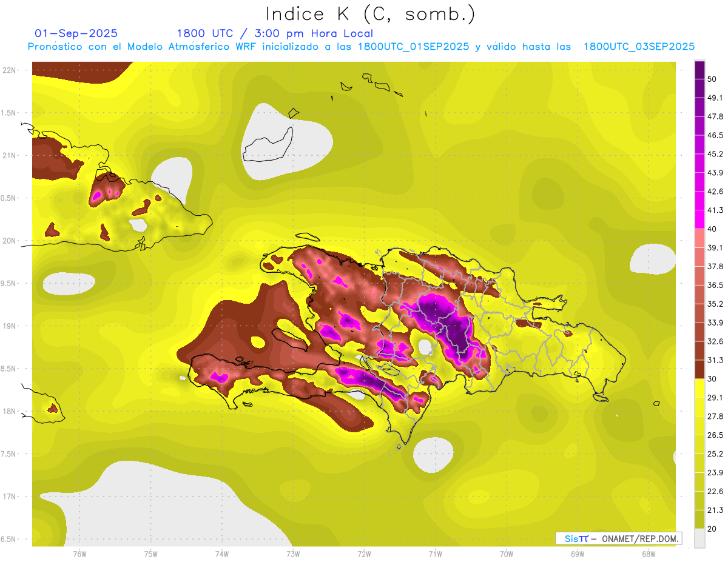Image resolution: width=728 pixels, height=562 pixels.
Task: Click the 'Pronóstico con el Modelo Atmósferico WRF' subtitle line
Action: point(361,47)
